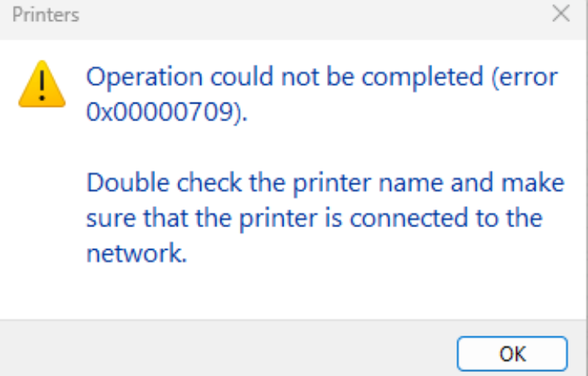Dismiss the error with OK

coord(512,354)
